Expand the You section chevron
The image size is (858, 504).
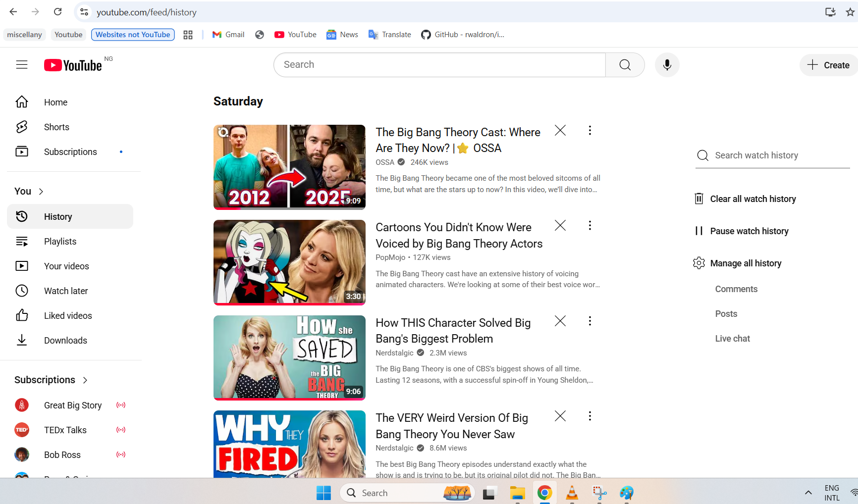coord(41,191)
